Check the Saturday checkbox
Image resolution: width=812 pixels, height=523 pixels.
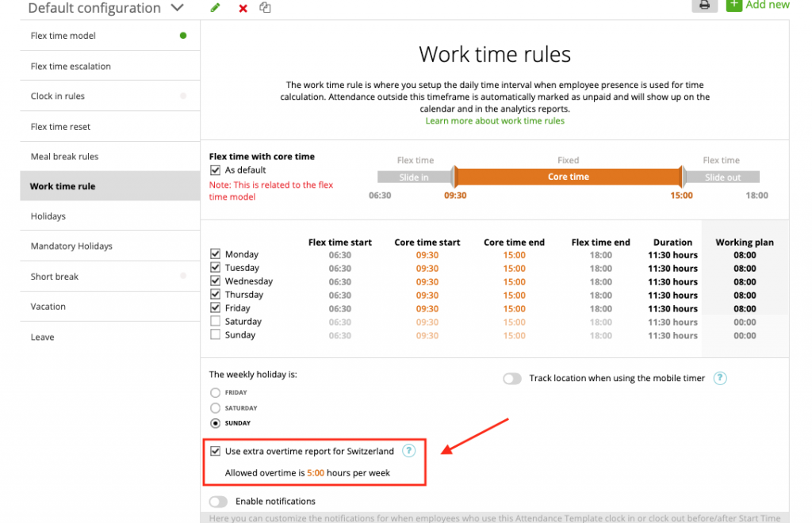215,321
